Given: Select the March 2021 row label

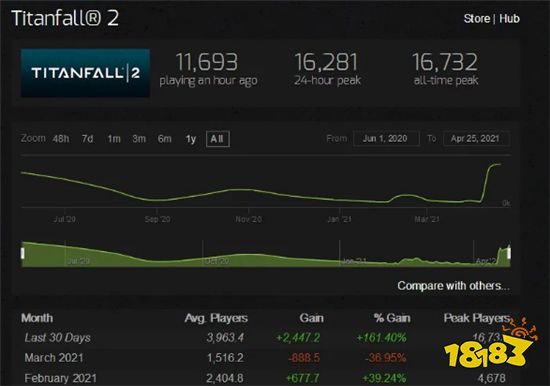Looking at the screenshot, I should (54, 358).
